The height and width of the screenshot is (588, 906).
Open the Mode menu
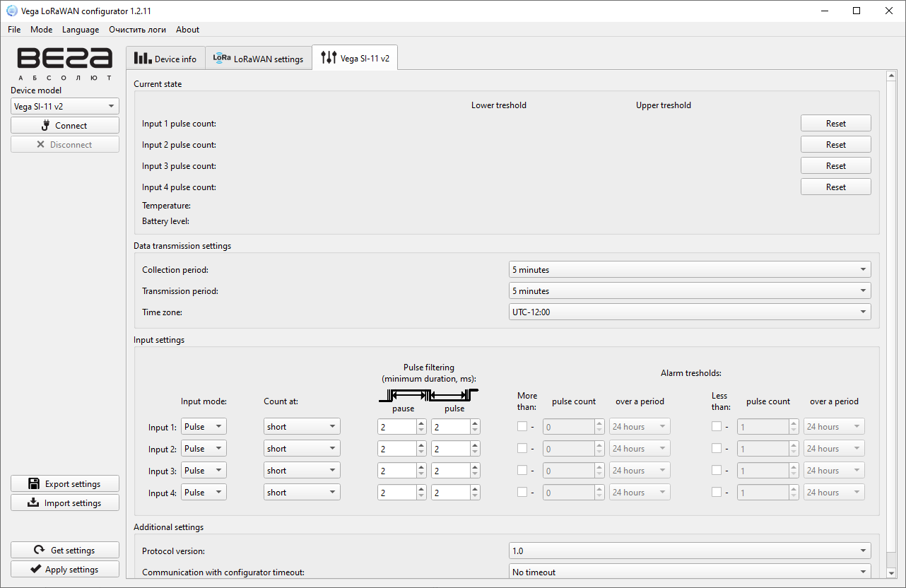(x=41, y=30)
